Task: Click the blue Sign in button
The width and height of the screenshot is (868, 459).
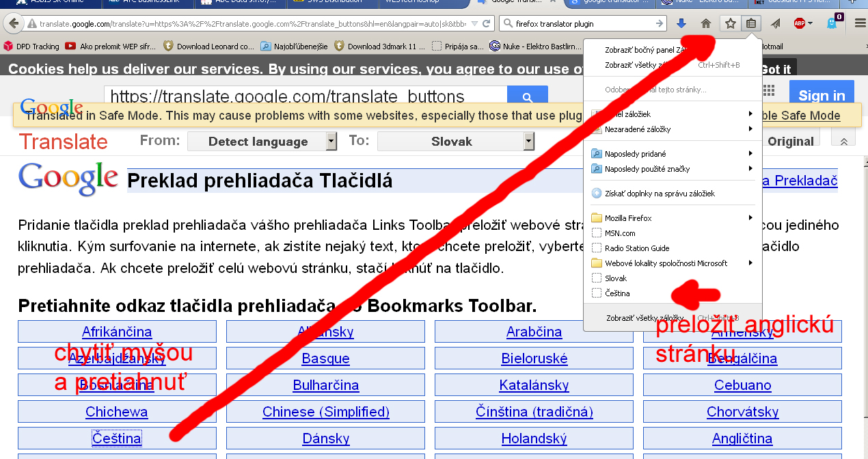Action: click(822, 95)
